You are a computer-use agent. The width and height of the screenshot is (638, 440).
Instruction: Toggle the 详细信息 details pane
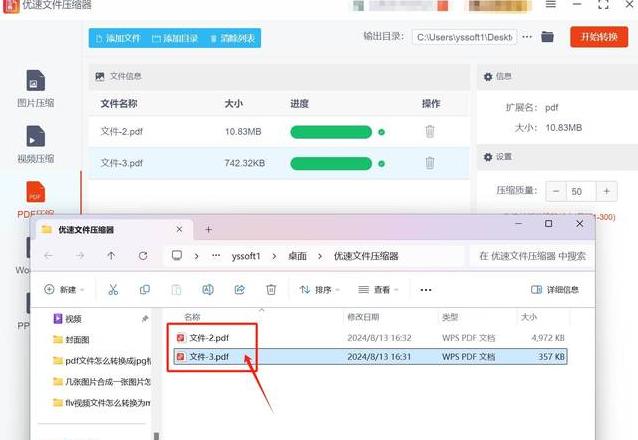(x=555, y=290)
